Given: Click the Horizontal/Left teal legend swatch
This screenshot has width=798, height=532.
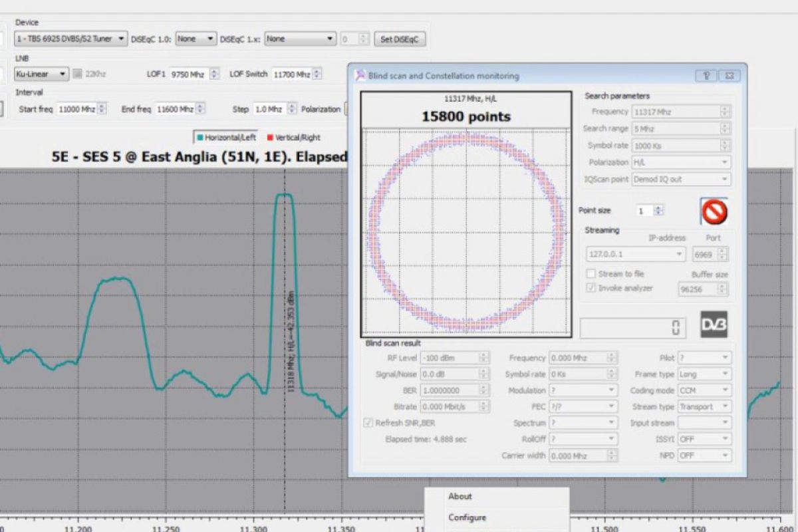Looking at the screenshot, I should point(199,138).
